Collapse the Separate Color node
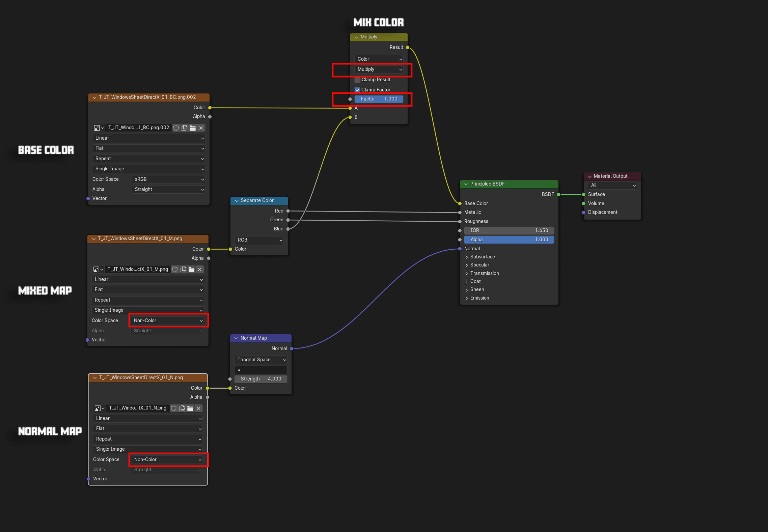Screen dimensions: 768x532 tap(237, 200)
